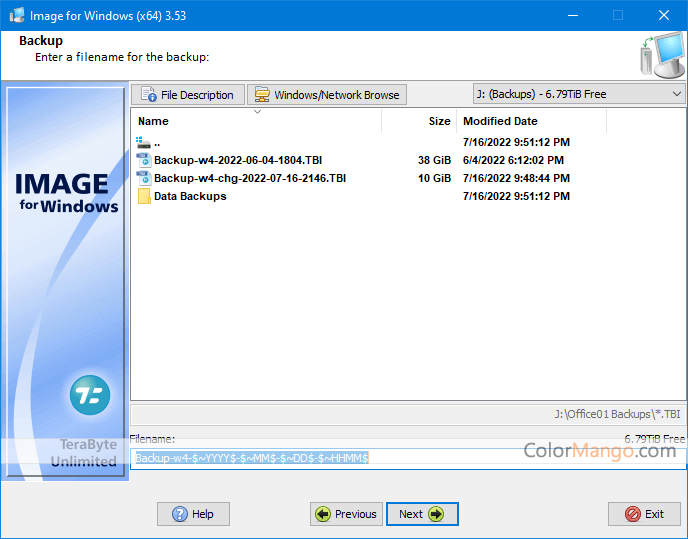Click the Filename input field

(408, 458)
